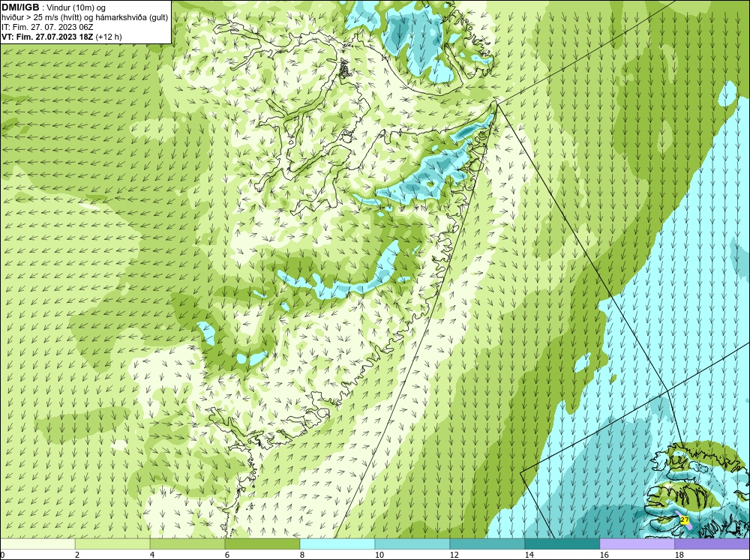Click the scale value 16
This screenshot has width=750, height=560.
pyautogui.click(x=604, y=555)
